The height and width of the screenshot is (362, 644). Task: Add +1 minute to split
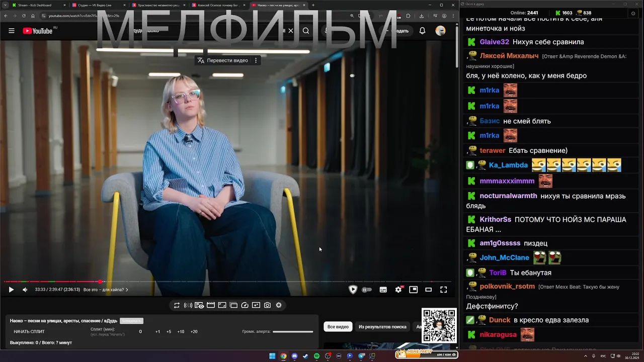pyautogui.click(x=157, y=332)
